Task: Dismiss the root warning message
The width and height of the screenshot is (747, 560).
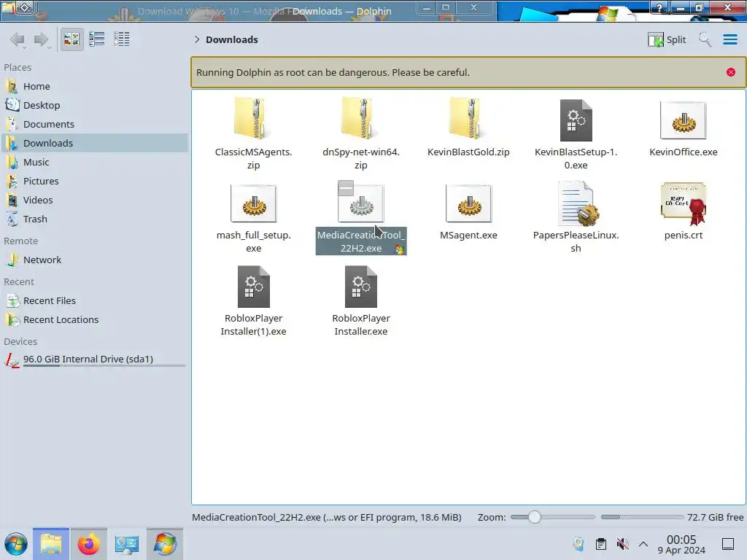Action: click(731, 72)
